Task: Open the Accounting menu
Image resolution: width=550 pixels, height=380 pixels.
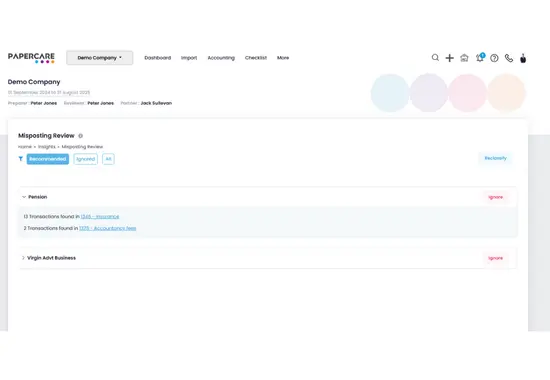Action: click(x=221, y=58)
